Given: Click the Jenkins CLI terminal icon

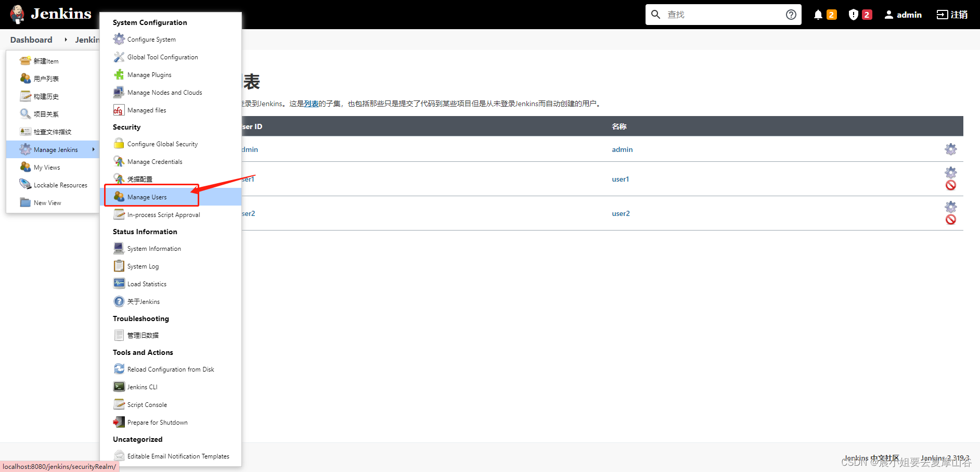Looking at the screenshot, I should coord(119,387).
